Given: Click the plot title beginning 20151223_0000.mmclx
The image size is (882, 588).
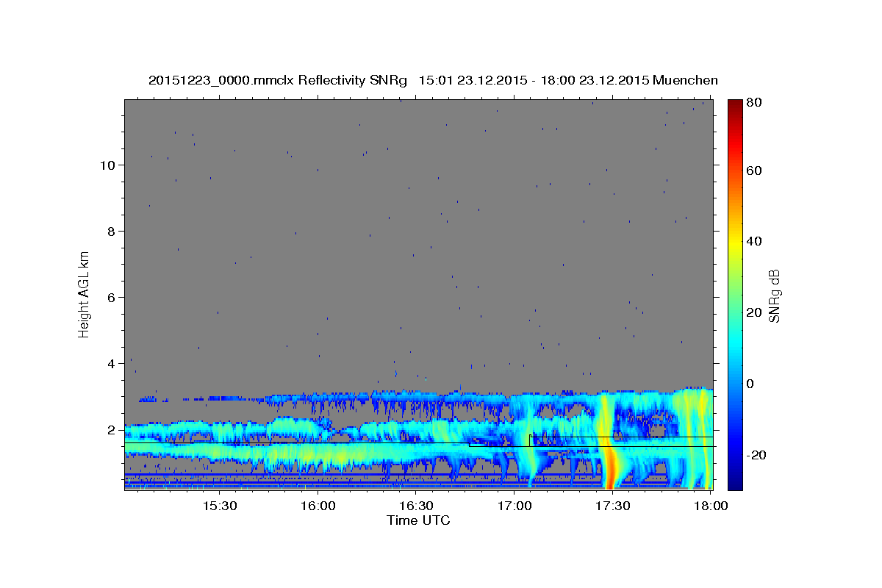Looking at the screenshot, I should point(433,80).
